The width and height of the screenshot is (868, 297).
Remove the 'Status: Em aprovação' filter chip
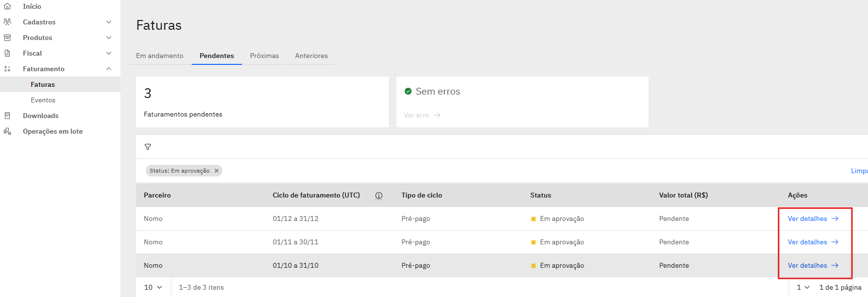[x=217, y=171]
